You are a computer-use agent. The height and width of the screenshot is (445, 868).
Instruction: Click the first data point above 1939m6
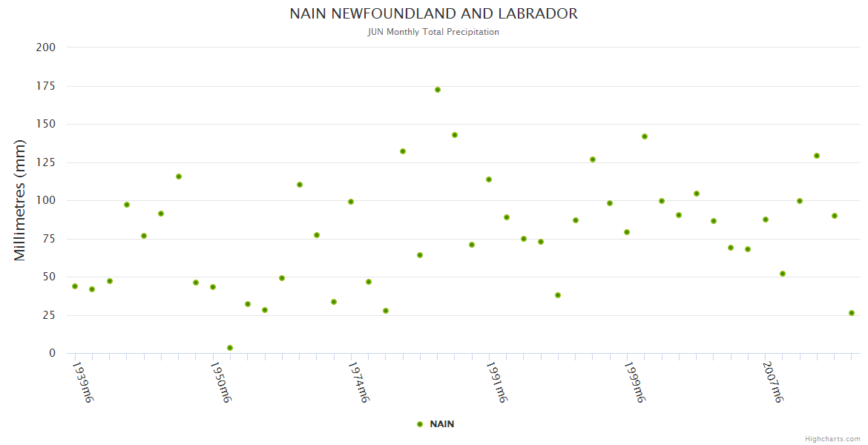pyautogui.click(x=75, y=286)
